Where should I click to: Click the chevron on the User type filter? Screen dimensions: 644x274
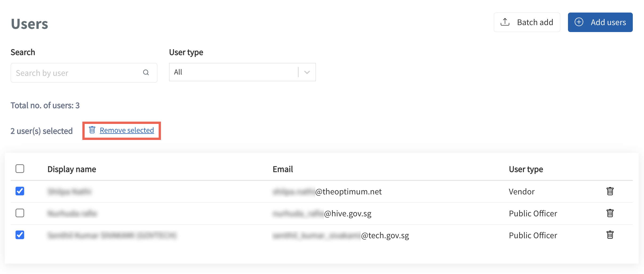point(307,72)
